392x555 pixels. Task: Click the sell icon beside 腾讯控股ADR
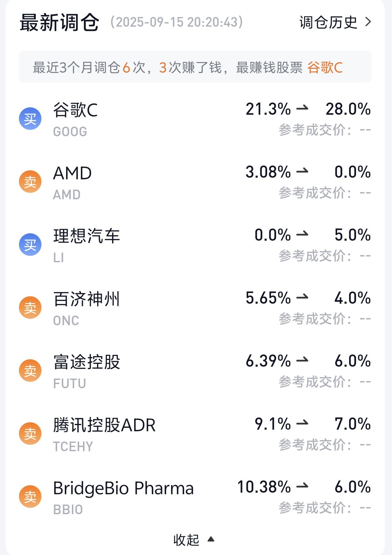(x=30, y=434)
